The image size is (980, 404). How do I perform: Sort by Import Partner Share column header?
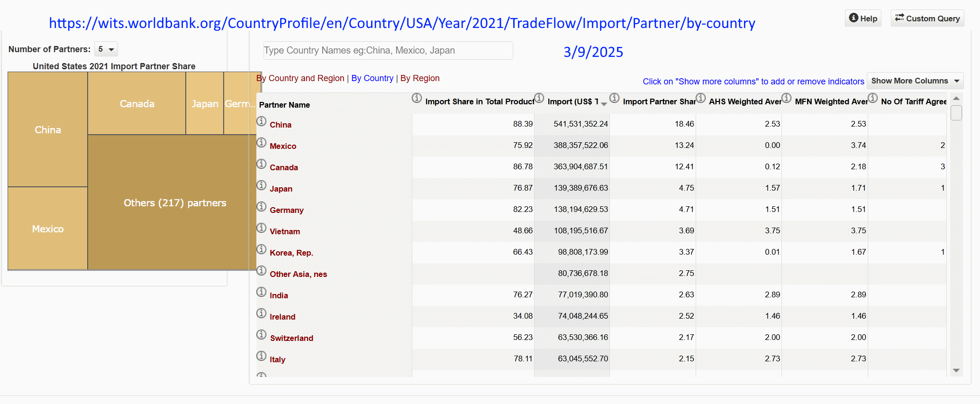[x=659, y=101]
